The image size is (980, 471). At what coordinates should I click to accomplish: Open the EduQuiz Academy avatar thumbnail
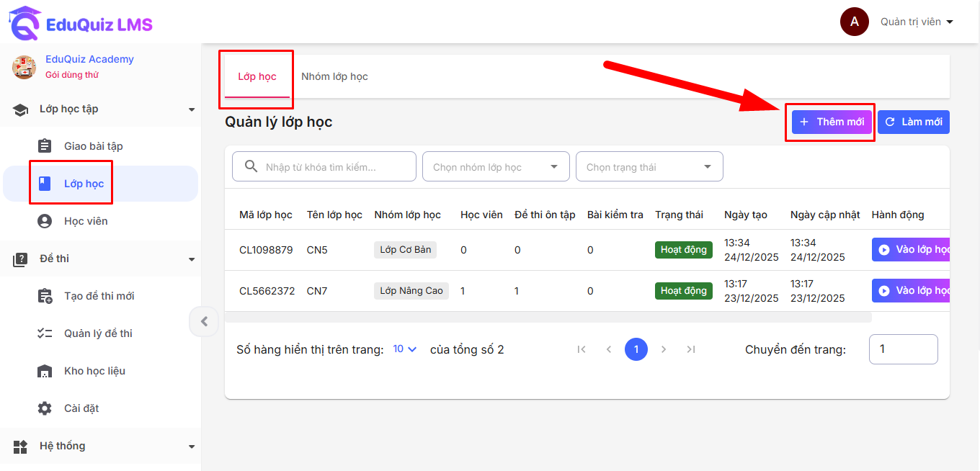click(24, 67)
